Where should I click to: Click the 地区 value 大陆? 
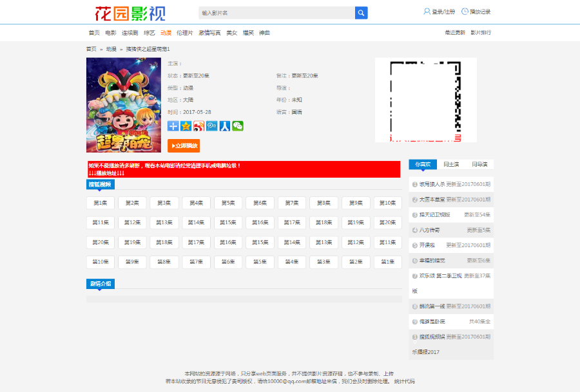[x=188, y=100]
